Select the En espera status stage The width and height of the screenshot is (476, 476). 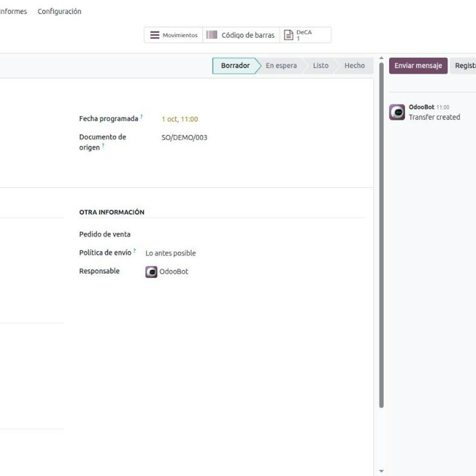(281, 66)
